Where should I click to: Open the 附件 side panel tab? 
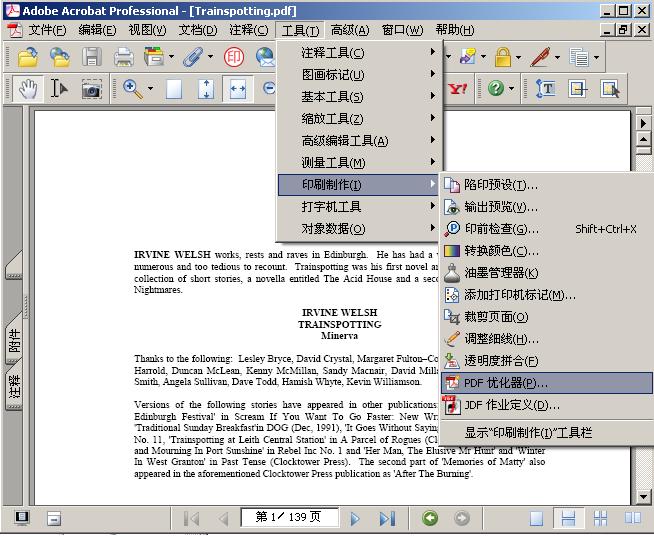14,341
